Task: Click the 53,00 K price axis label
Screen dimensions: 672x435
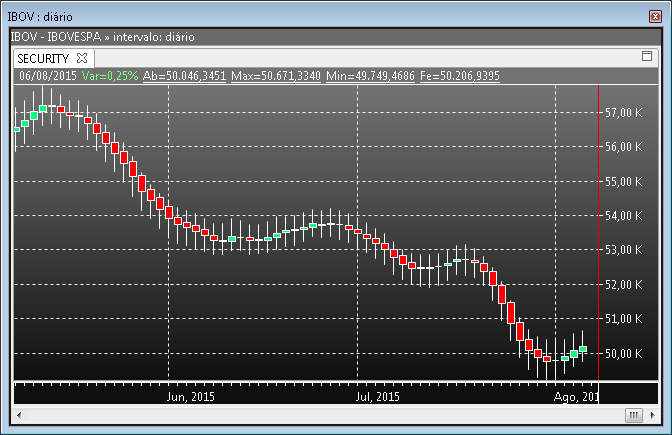Action: click(624, 249)
